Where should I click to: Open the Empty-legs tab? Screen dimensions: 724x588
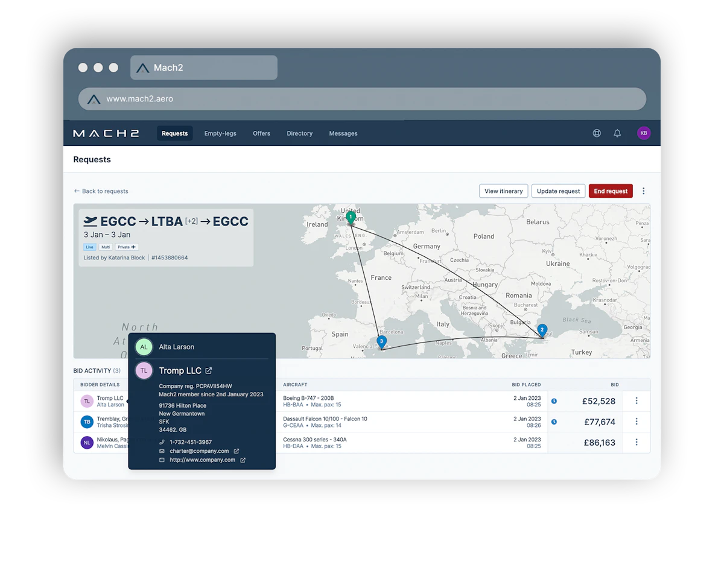tap(220, 133)
